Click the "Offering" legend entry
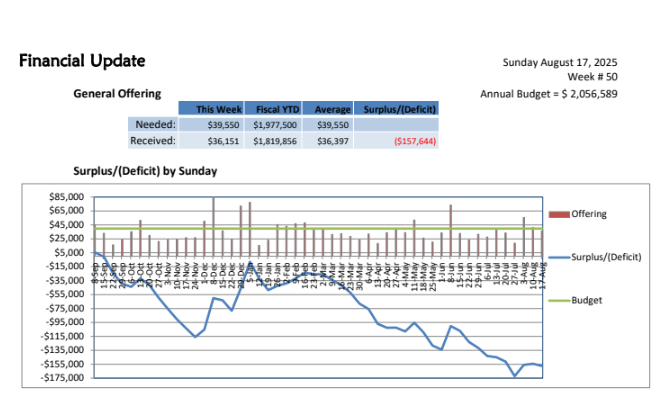 [589, 214]
